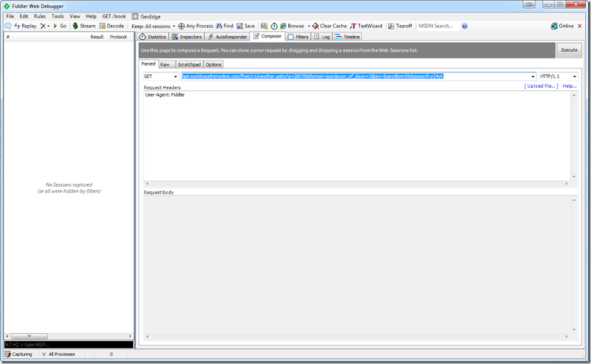Select the Raw sub-tab
This screenshot has width=591, height=364.
click(167, 64)
